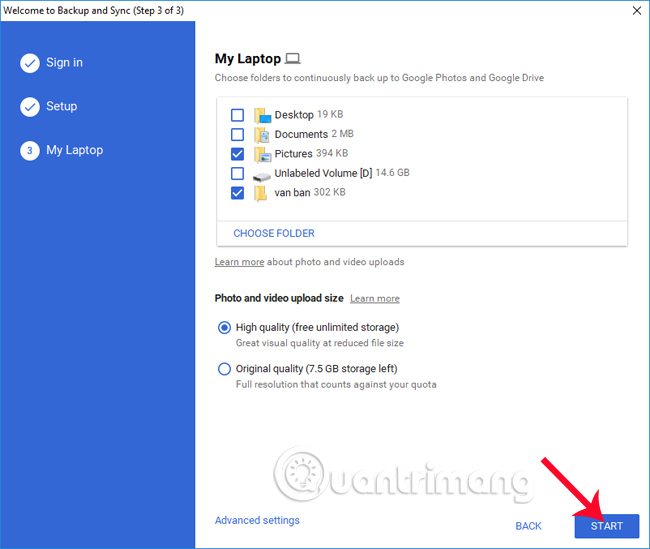
Task: Click 'Full resolution that counts against your quota' text
Action: coord(336,385)
